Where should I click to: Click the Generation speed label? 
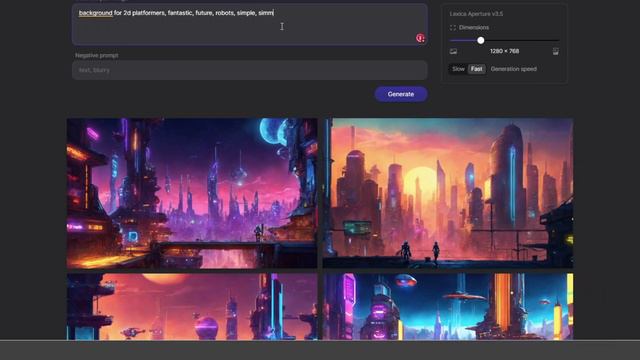(x=513, y=69)
